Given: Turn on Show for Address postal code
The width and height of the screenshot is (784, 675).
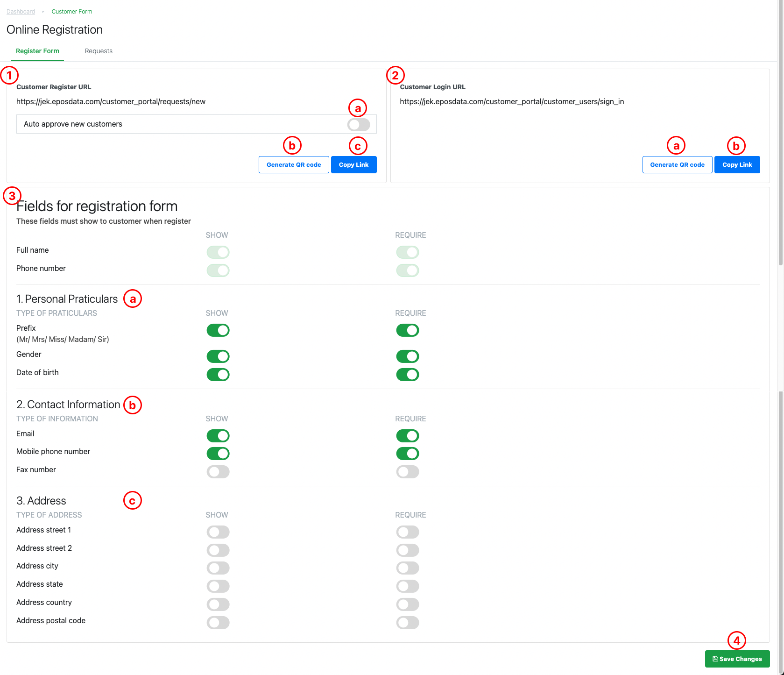Looking at the screenshot, I should click(x=218, y=623).
